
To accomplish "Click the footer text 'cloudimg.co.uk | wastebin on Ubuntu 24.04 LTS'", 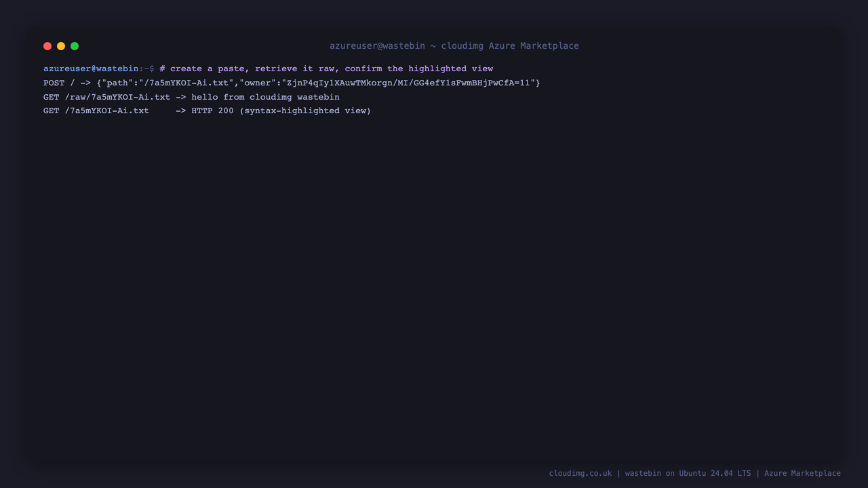I will pos(650,473).
